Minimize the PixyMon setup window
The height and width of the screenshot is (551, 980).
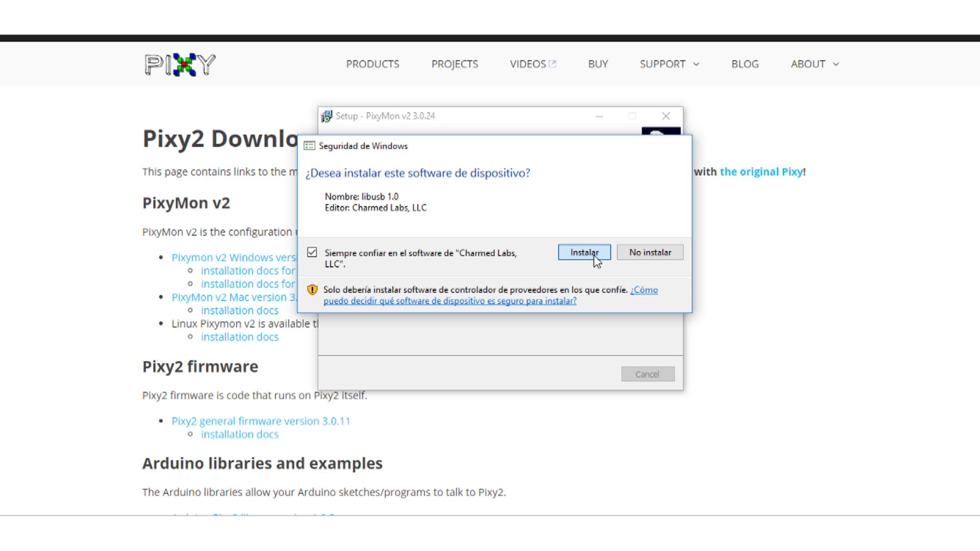coord(599,116)
